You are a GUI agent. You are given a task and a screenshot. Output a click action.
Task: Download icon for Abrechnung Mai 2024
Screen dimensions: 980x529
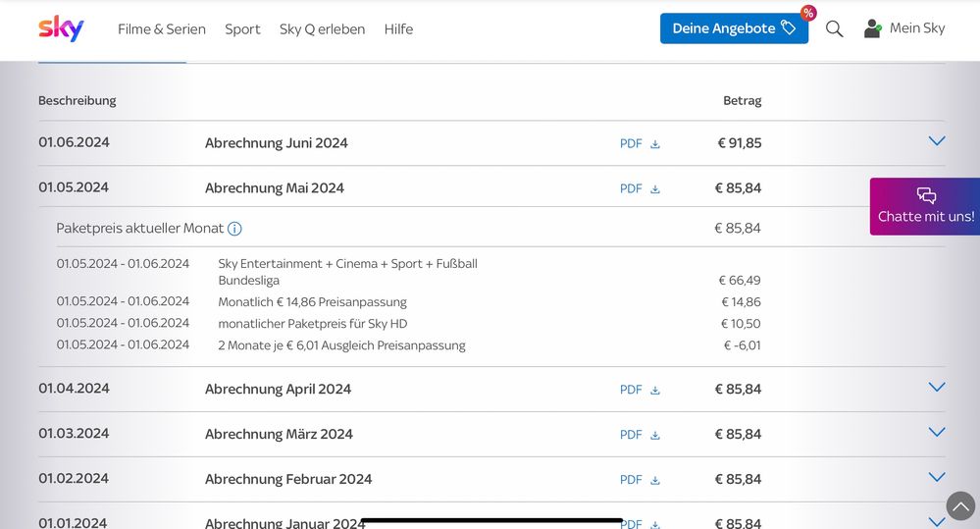[x=655, y=188]
